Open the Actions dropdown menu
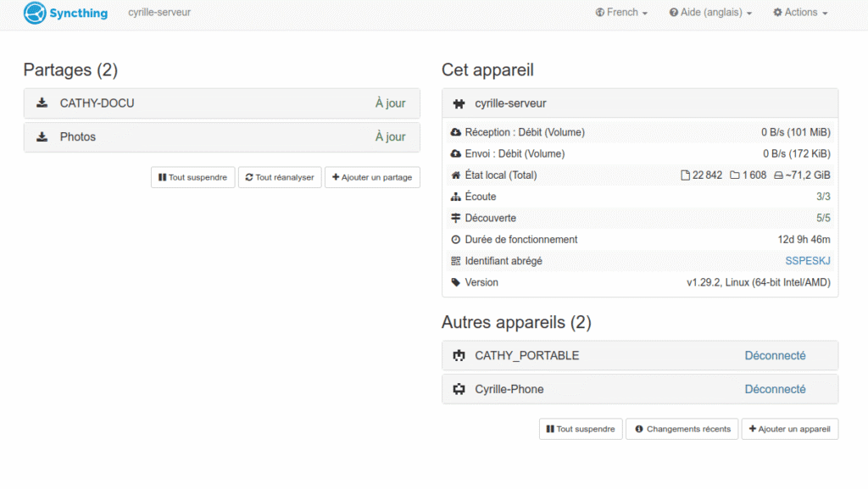Viewport: 868px width, 489px height. pos(800,13)
